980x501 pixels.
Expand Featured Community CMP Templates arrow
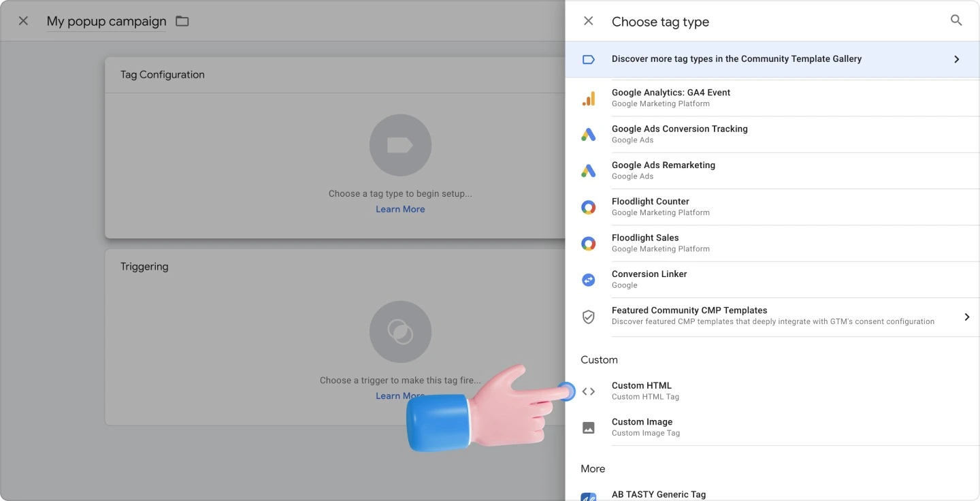pyautogui.click(x=966, y=317)
